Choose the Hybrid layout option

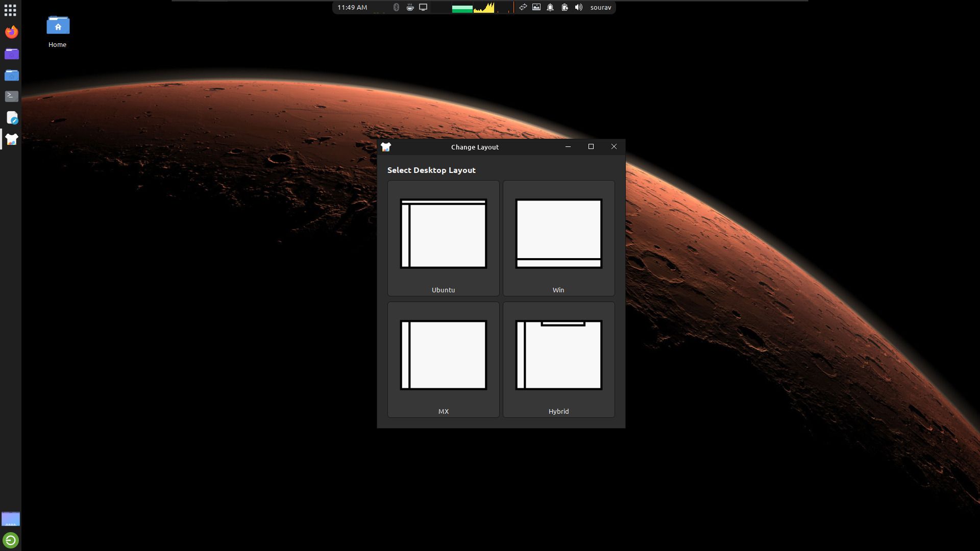pyautogui.click(x=559, y=356)
